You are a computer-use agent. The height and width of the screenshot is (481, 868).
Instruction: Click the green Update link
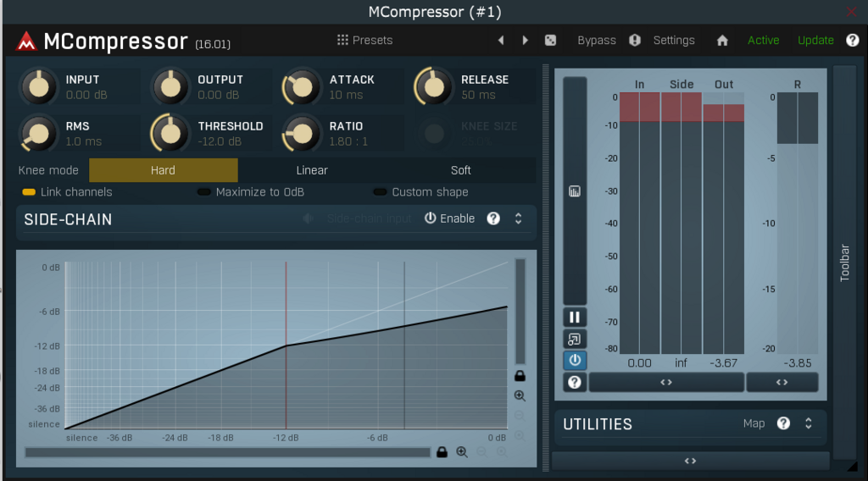tap(815, 41)
